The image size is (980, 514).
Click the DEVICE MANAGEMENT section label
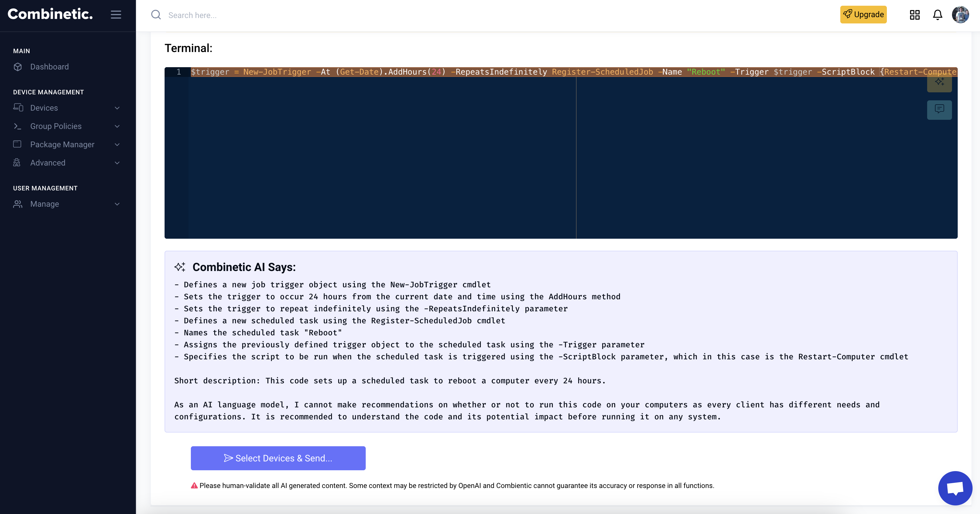coord(48,92)
